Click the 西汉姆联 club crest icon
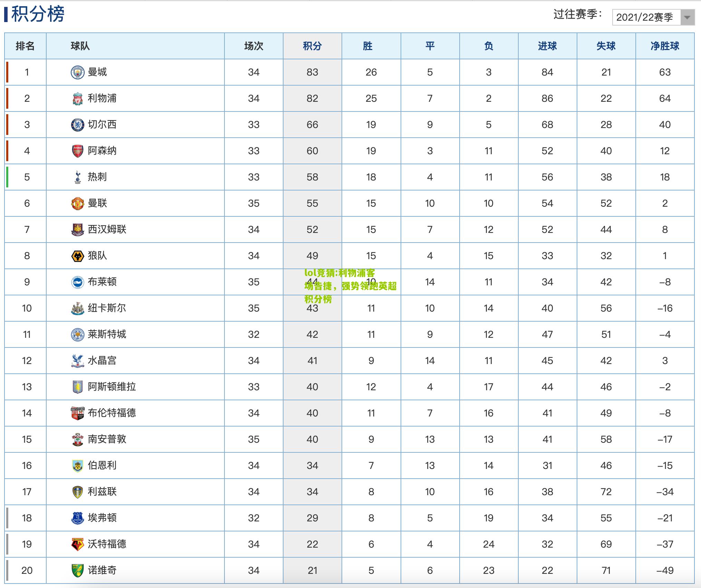The width and height of the screenshot is (701, 588). coord(77,230)
